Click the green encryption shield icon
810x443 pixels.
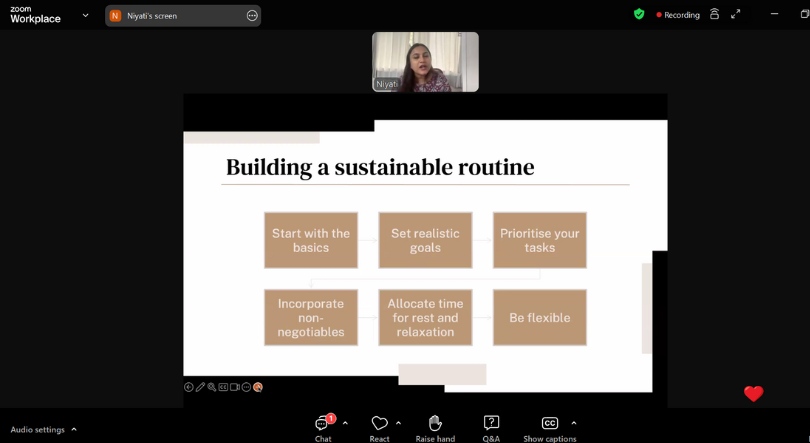[639, 14]
